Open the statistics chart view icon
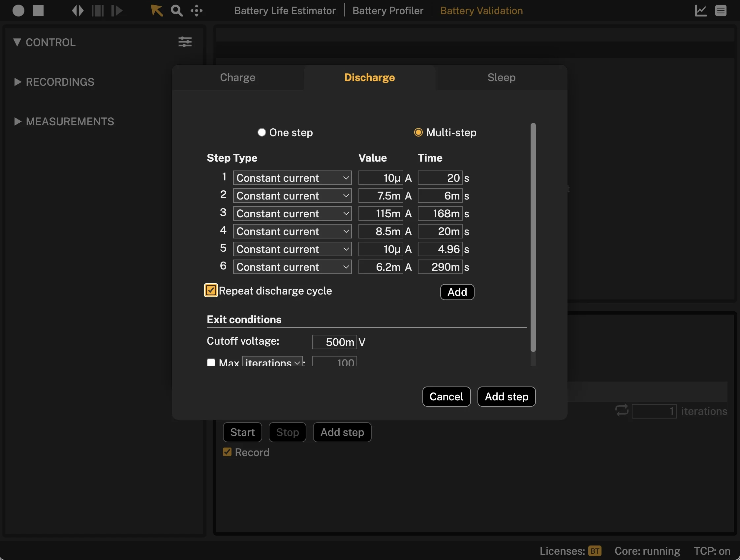 [x=700, y=10]
